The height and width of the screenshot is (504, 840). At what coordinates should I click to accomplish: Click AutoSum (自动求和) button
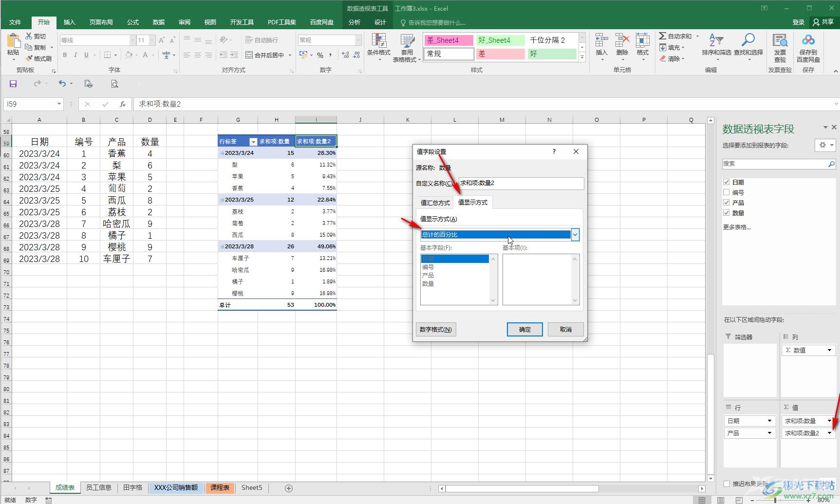[675, 36]
